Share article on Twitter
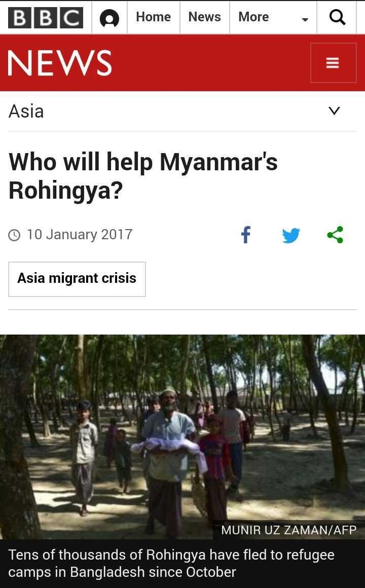 290,235
